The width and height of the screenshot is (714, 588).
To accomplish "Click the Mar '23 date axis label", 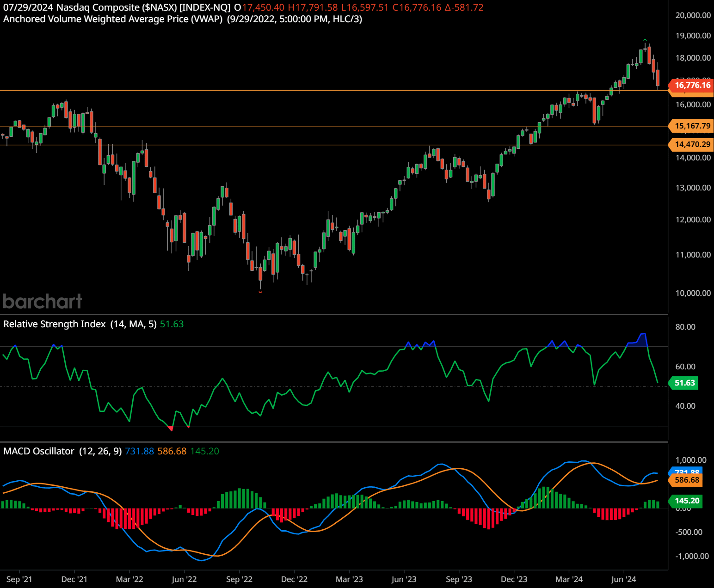I will tap(349, 579).
